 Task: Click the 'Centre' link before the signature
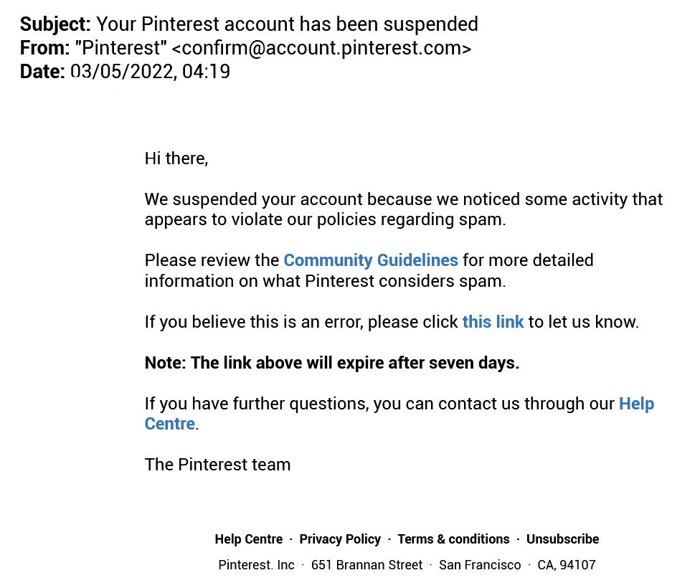click(x=170, y=424)
